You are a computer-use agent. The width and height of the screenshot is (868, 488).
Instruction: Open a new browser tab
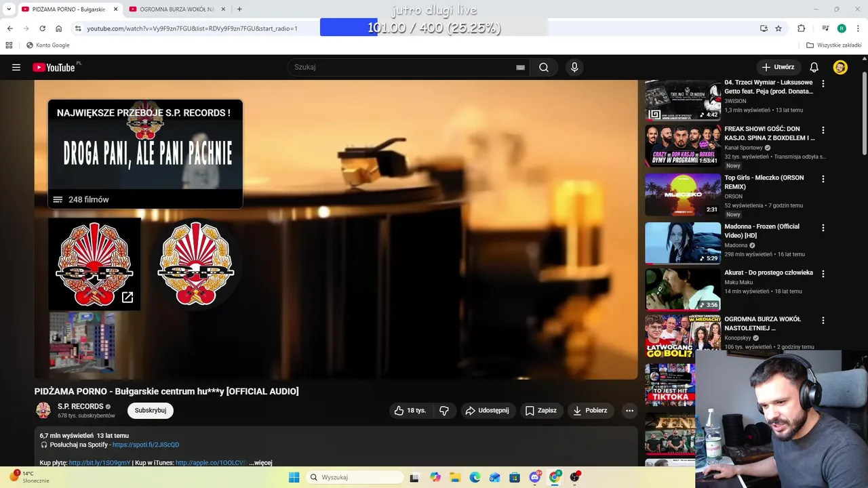coord(239,9)
